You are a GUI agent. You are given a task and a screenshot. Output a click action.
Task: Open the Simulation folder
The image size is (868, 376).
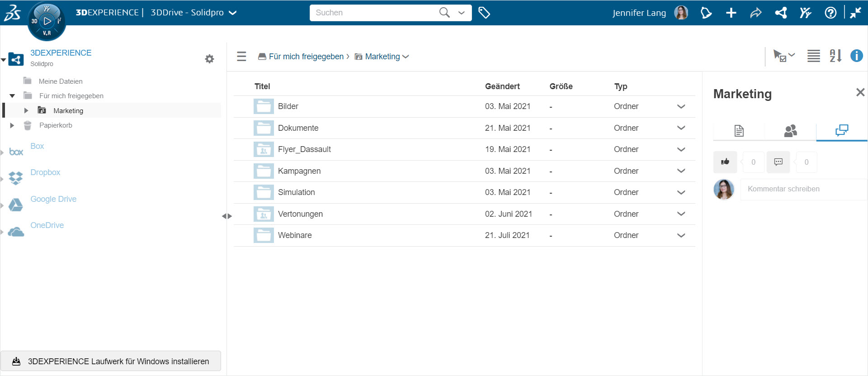pyautogui.click(x=296, y=192)
